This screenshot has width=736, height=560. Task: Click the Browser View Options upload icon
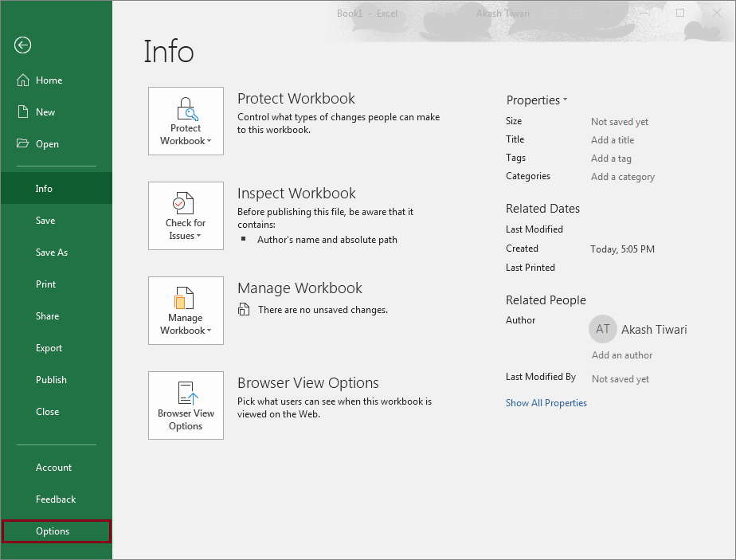pos(188,394)
